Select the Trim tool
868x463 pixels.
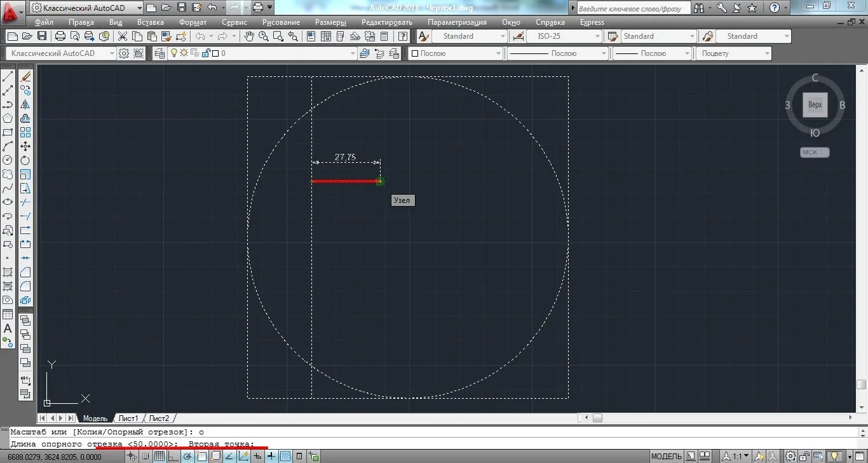point(25,202)
